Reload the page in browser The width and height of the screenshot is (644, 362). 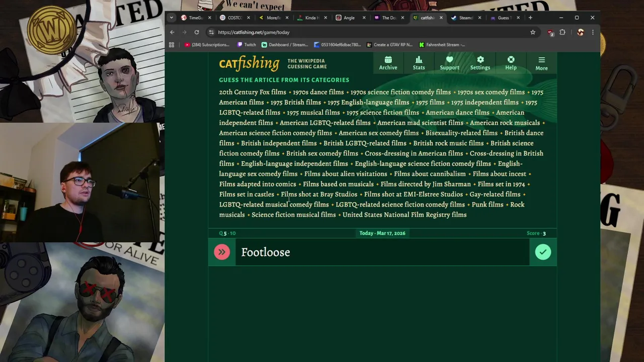pos(197,32)
